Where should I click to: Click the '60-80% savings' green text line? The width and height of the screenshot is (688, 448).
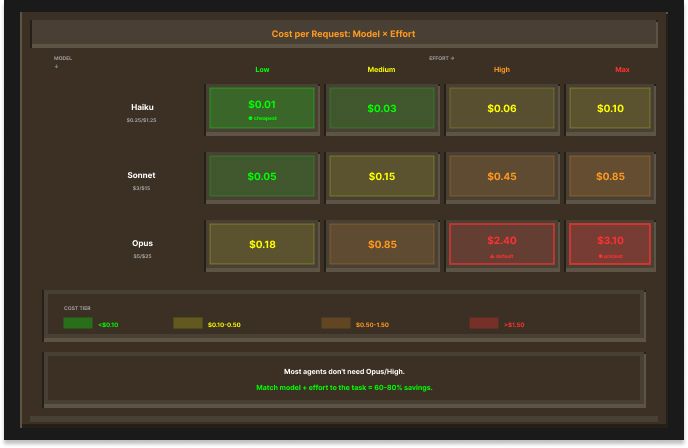[x=344, y=387]
